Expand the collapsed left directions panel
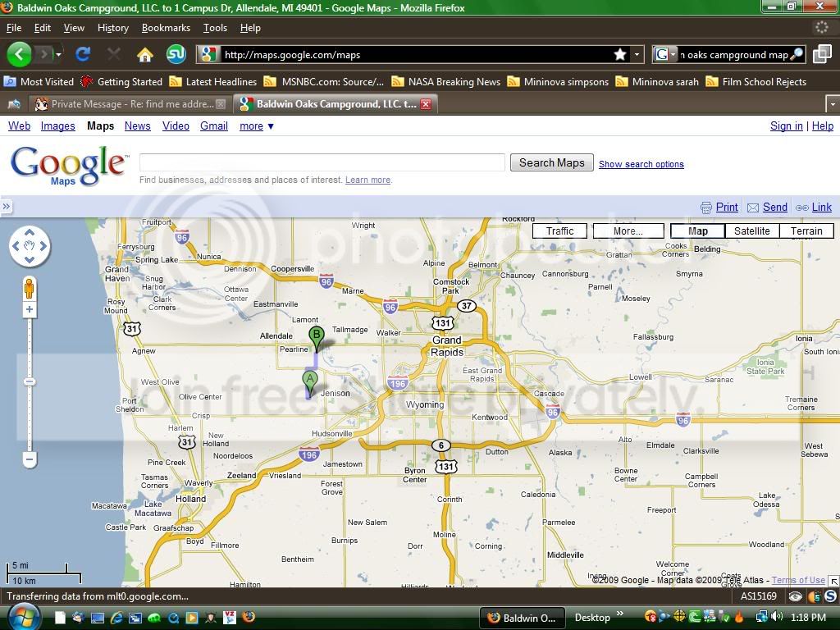Image resolution: width=840 pixels, height=630 pixels. 6,206
